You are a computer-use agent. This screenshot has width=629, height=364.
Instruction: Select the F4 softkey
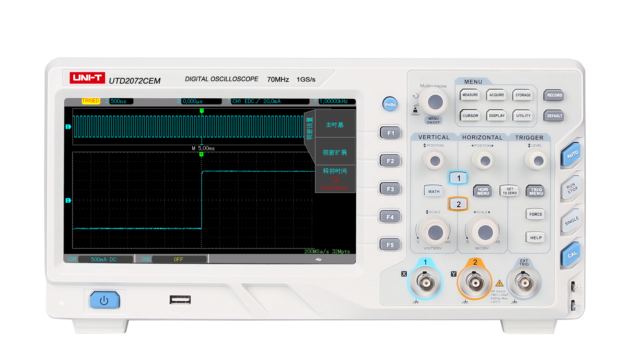390,217
